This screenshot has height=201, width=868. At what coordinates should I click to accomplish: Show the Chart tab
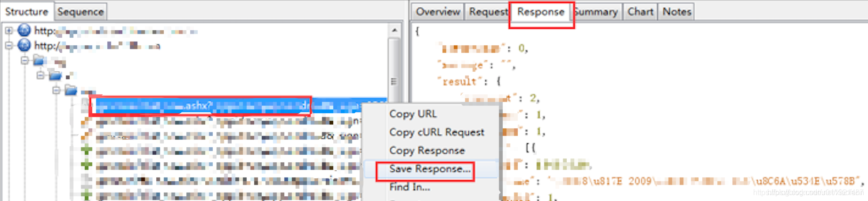pyautogui.click(x=640, y=11)
